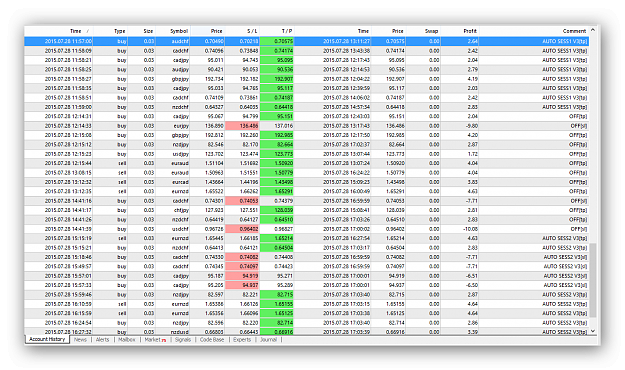
Task: Click the vertical scrollbar thumb
Action: pyautogui.click(x=593, y=280)
